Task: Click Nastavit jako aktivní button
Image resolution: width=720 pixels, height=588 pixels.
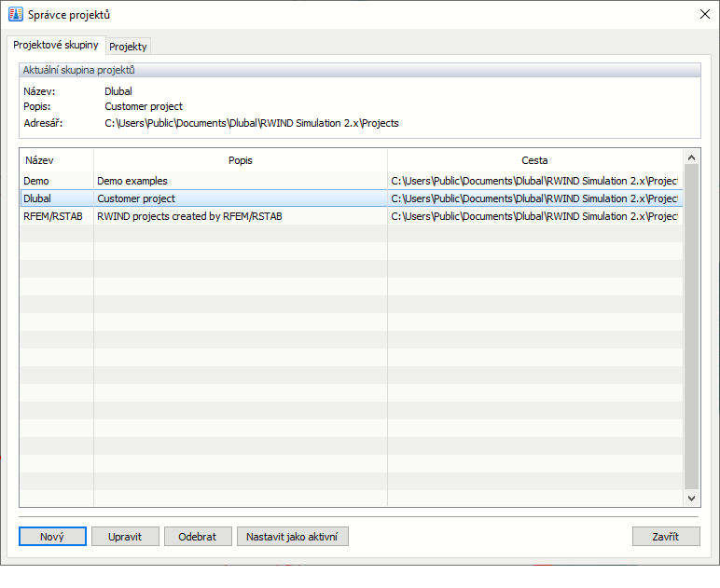Action: 292,536
